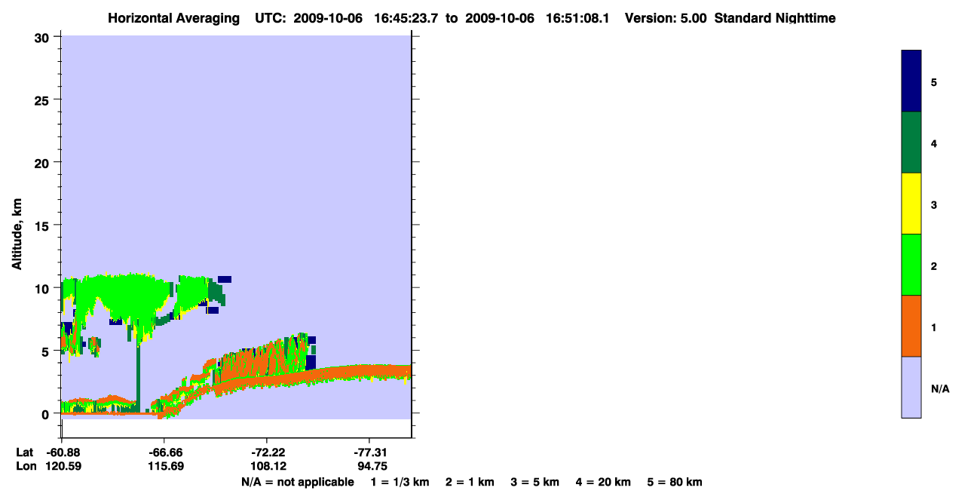Click the latitude value -72.22

click(x=267, y=452)
